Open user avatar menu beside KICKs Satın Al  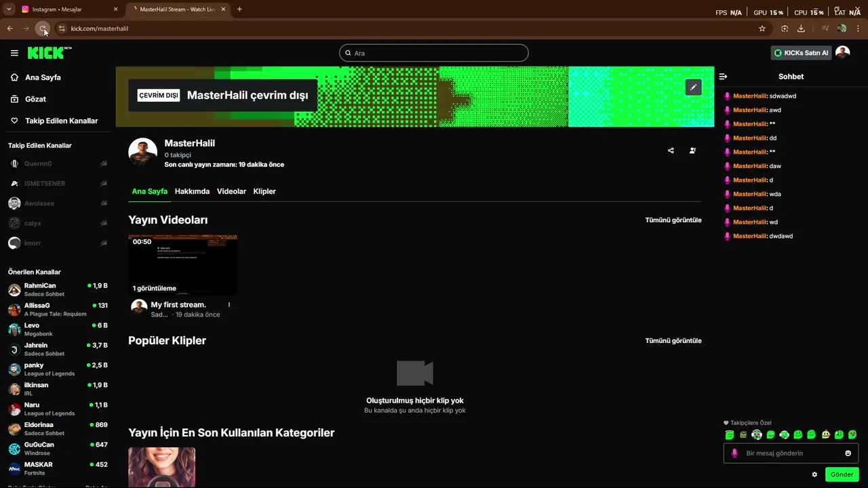pyautogui.click(x=843, y=53)
